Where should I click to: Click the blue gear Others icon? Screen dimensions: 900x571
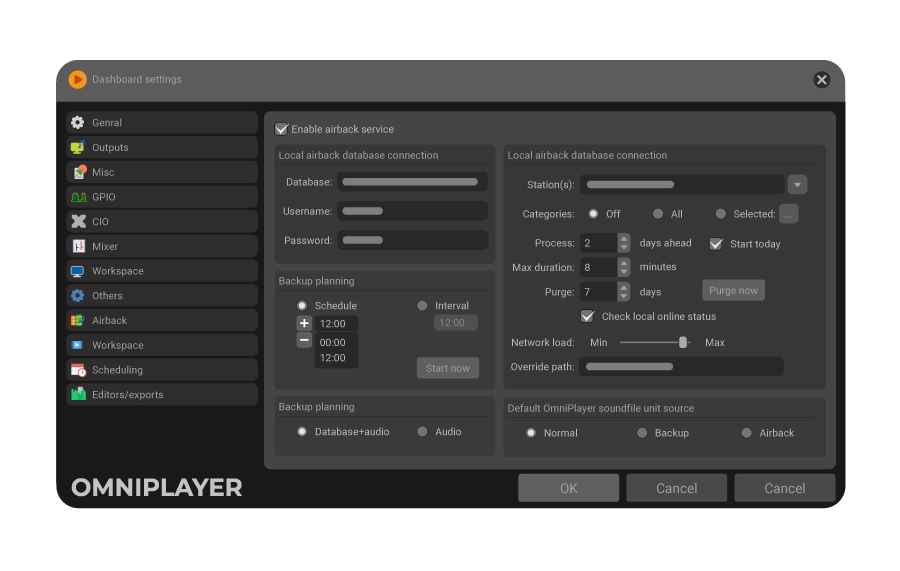(77, 296)
